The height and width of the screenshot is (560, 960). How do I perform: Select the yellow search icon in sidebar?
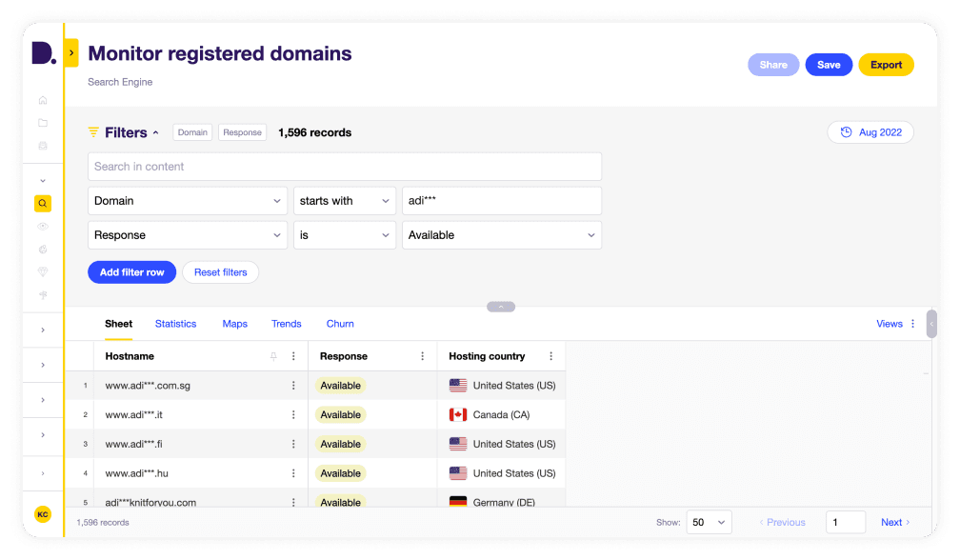pos(43,203)
